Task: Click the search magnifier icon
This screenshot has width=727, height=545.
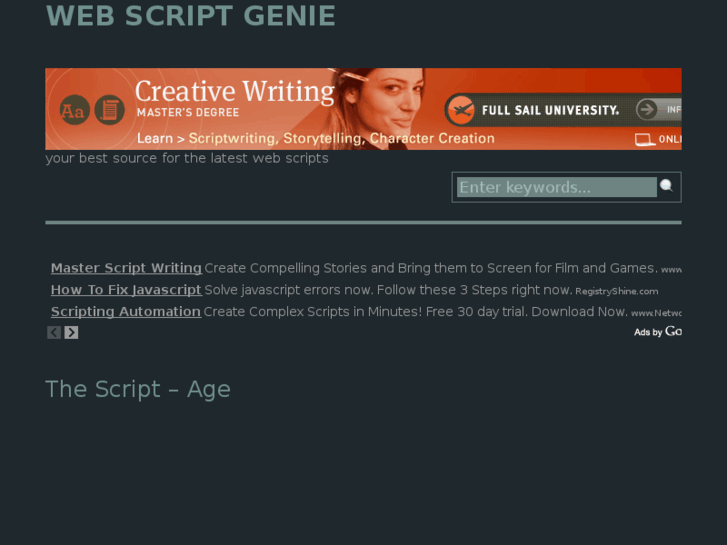Action: (x=666, y=186)
